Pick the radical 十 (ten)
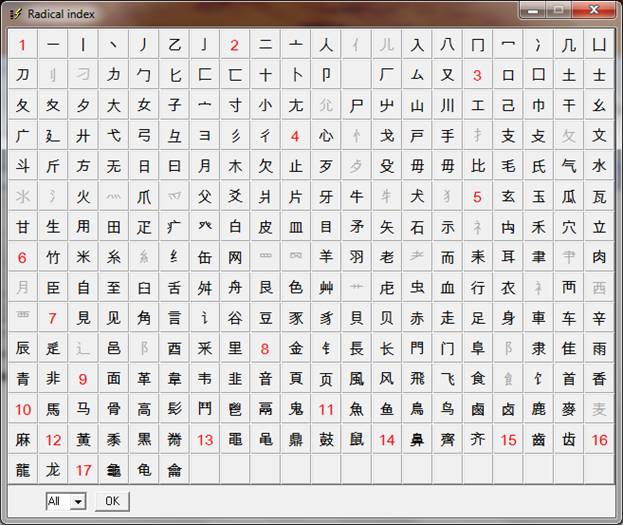This screenshot has height=525, width=623. (265, 75)
